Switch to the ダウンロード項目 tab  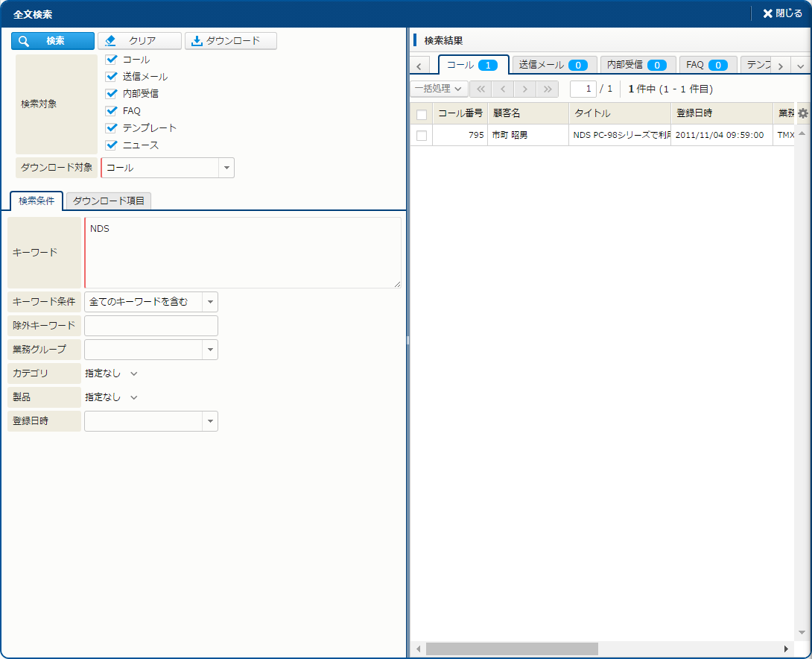[x=109, y=201]
